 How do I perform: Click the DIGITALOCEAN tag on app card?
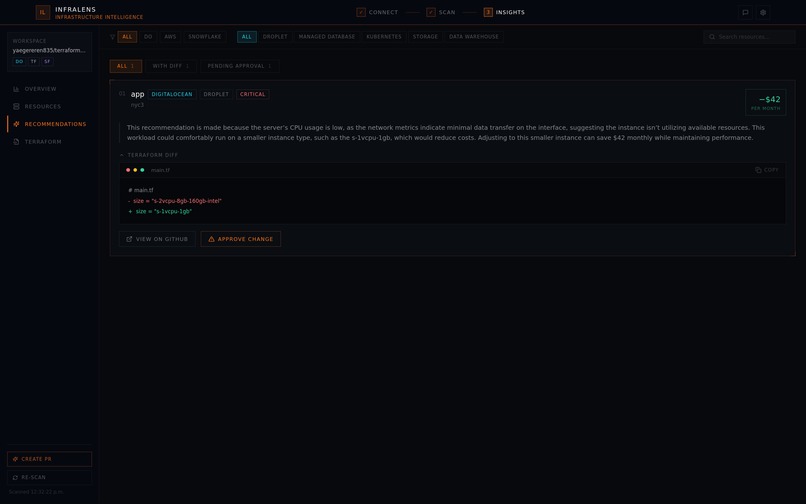click(x=172, y=94)
